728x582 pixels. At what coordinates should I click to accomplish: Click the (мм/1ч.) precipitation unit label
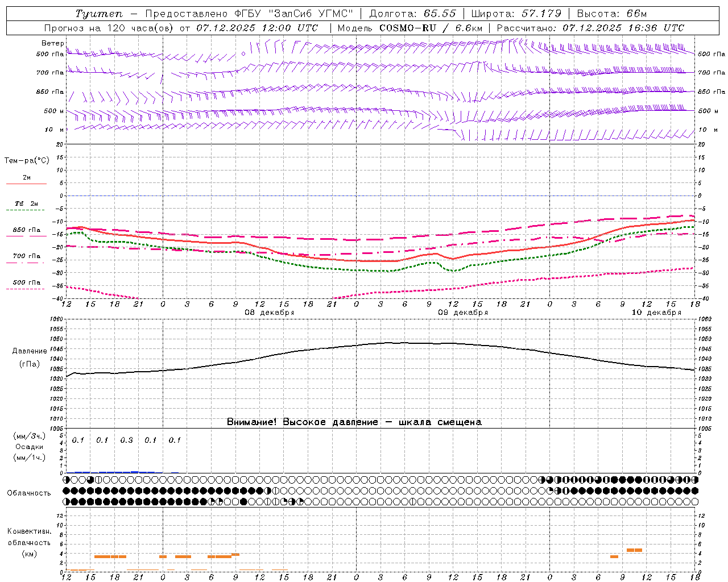pyautogui.click(x=30, y=458)
